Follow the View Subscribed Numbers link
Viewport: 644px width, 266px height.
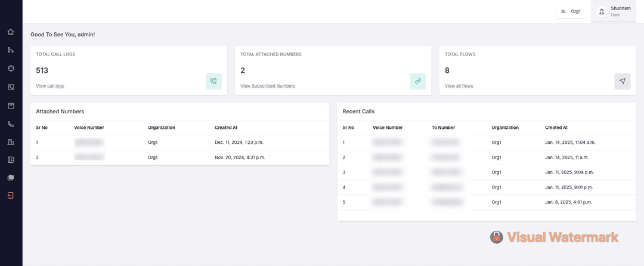[x=268, y=86]
